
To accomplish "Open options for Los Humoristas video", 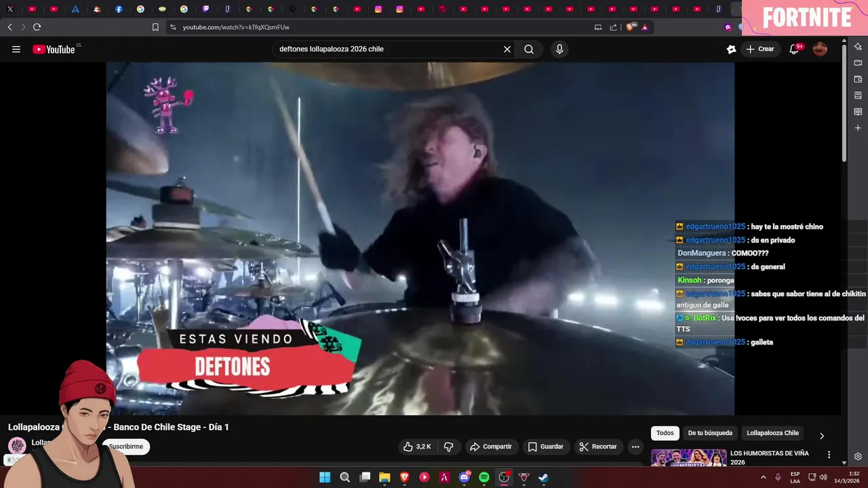I will click(829, 455).
